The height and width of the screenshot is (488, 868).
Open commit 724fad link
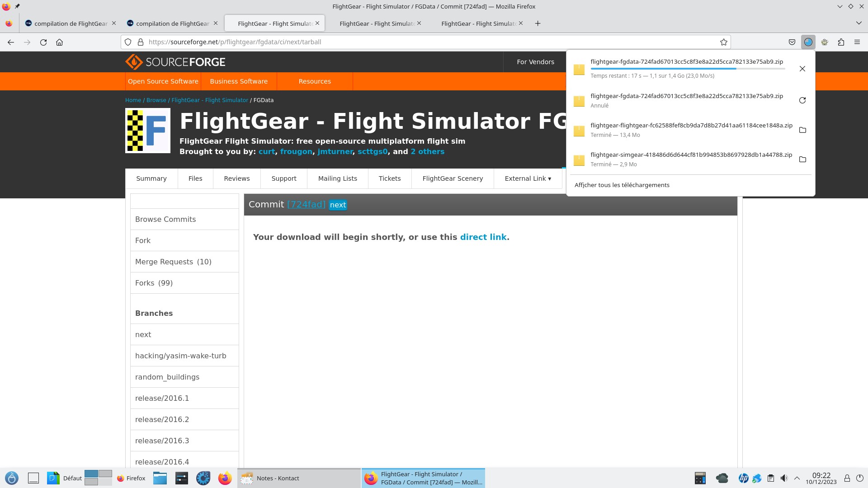306,205
